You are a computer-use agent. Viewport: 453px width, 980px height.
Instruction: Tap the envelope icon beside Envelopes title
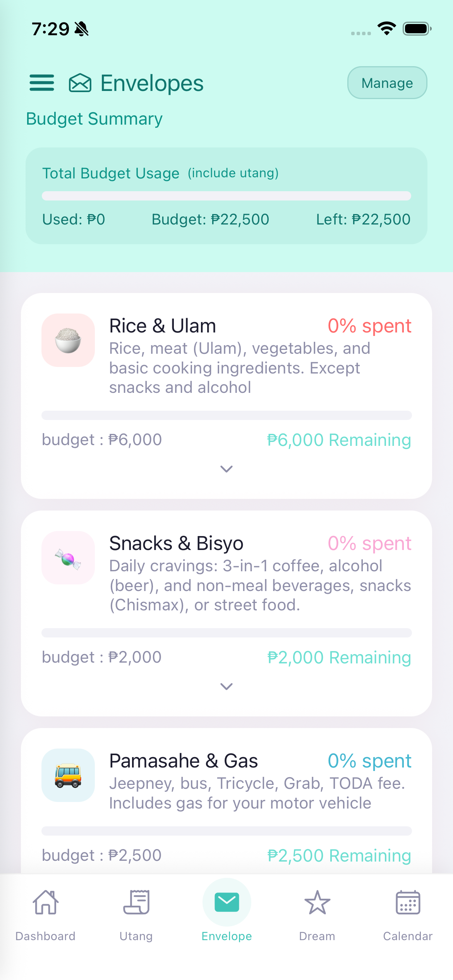80,83
